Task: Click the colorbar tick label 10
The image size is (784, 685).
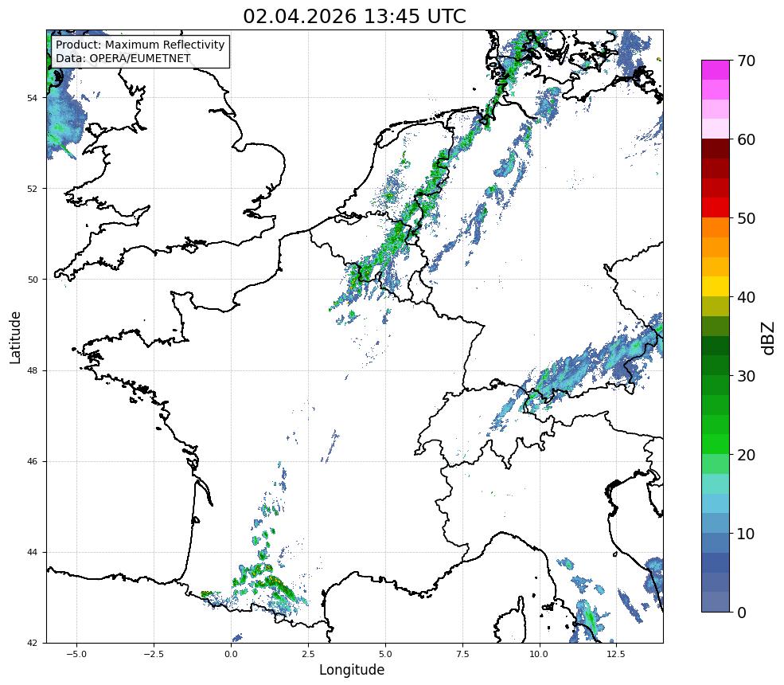Action: coord(746,534)
